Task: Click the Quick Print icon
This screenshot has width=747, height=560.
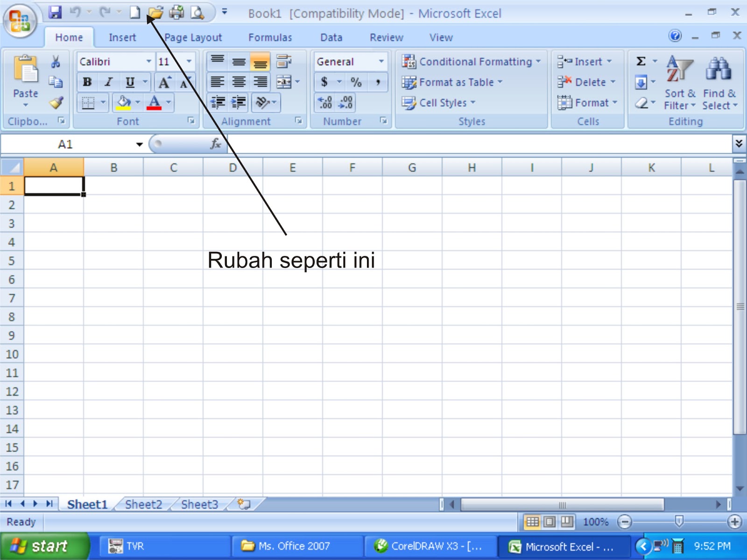Action: pyautogui.click(x=176, y=13)
